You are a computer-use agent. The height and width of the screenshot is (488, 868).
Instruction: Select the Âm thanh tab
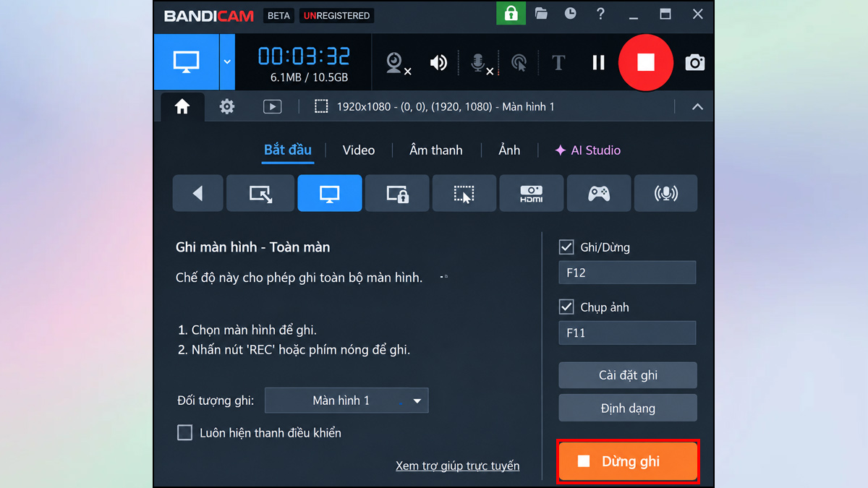pyautogui.click(x=436, y=150)
